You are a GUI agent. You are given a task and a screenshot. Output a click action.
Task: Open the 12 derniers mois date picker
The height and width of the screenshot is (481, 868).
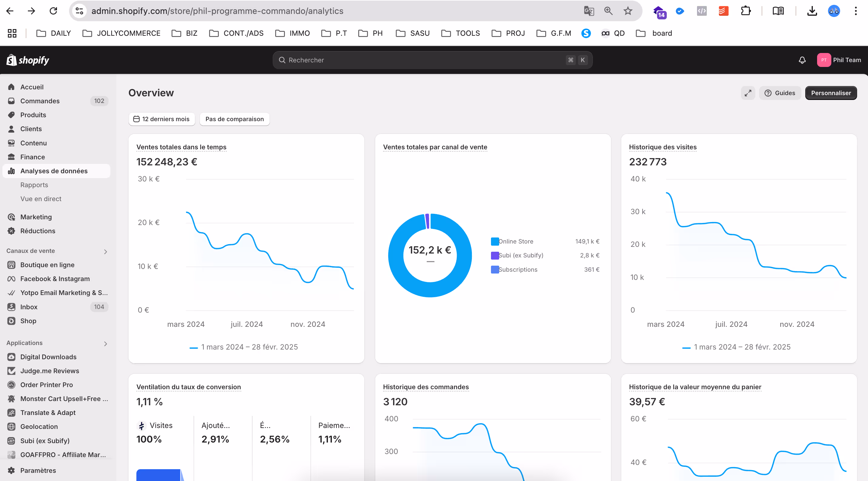click(x=162, y=119)
